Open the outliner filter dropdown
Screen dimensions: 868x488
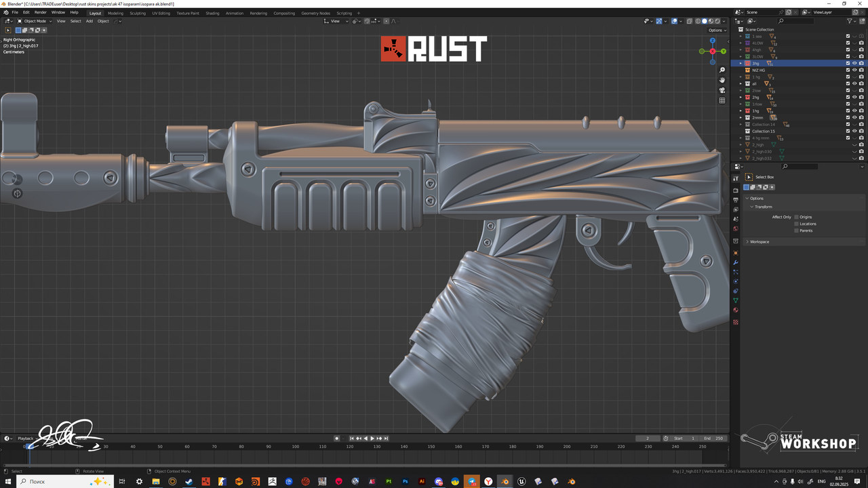click(x=852, y=21)
